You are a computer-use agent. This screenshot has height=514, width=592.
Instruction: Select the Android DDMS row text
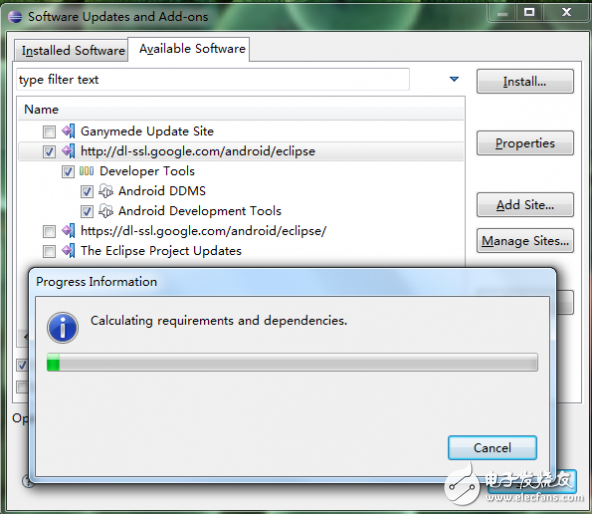point(162,191)
